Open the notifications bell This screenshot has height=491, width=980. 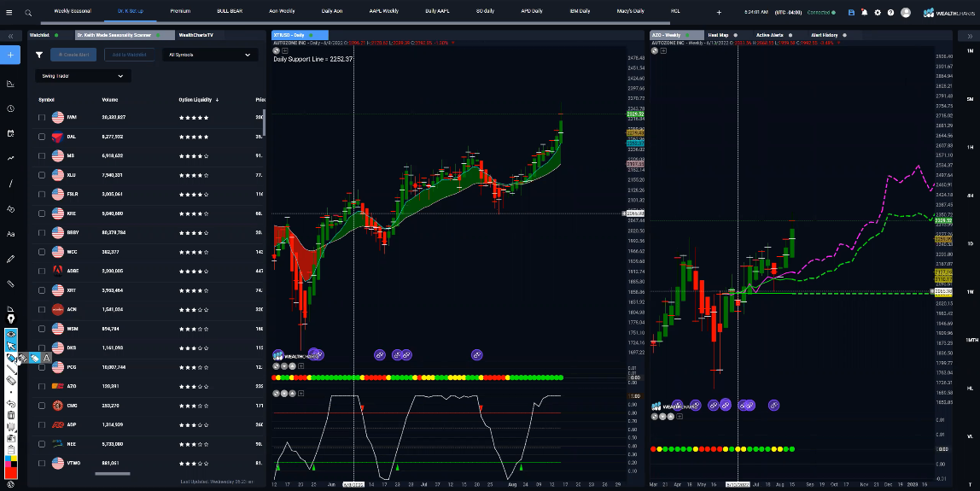pos(865,12)
